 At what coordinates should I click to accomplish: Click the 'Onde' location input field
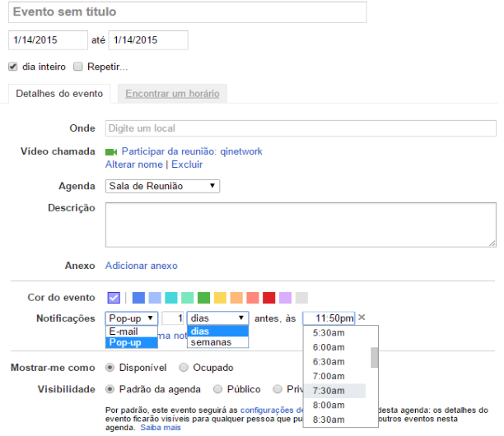click(x=301, y=128)
